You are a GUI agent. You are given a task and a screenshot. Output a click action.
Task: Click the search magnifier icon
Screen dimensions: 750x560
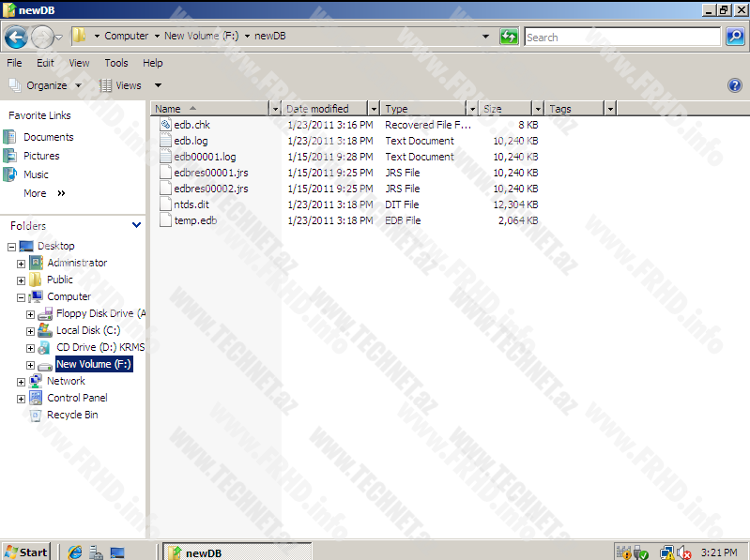click(x=735, y=37)
